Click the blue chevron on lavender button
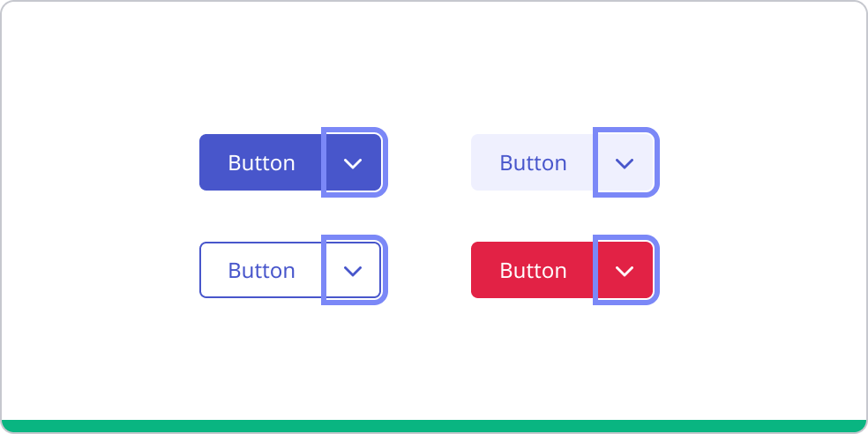This screenshot has height=434, width=868. click(x=625, y=163)
